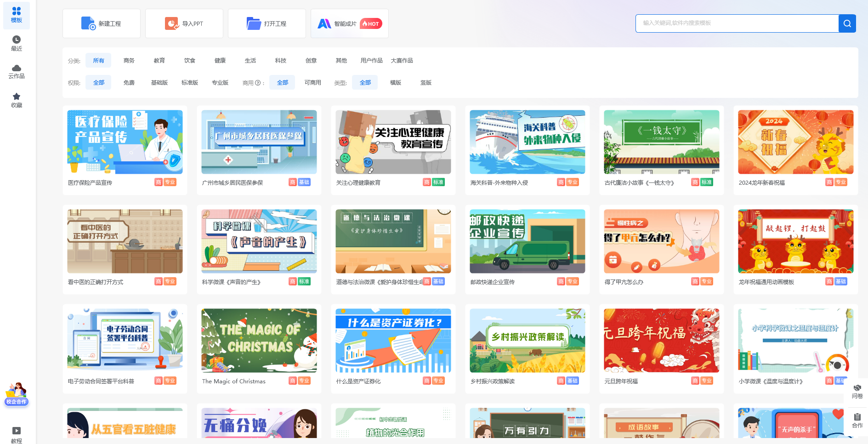Screen dimensions: 868x444
Task: Select the 用户作品 category filter
Action: point(371,61)
